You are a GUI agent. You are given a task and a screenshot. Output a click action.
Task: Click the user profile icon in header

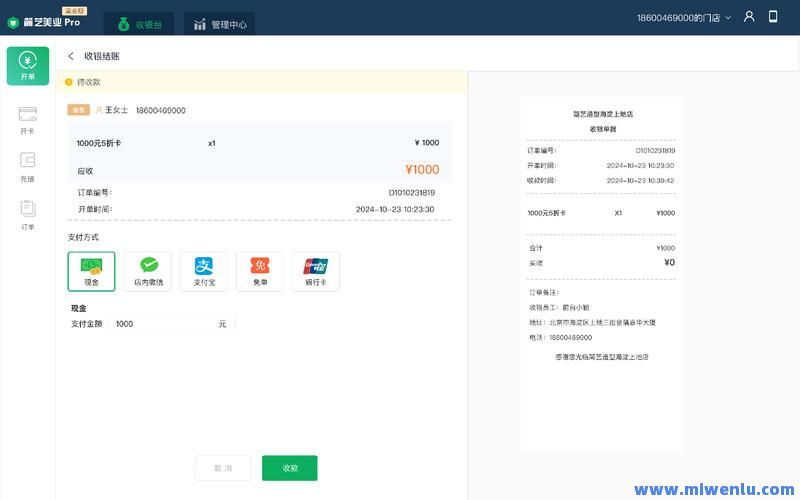(749, 17)
